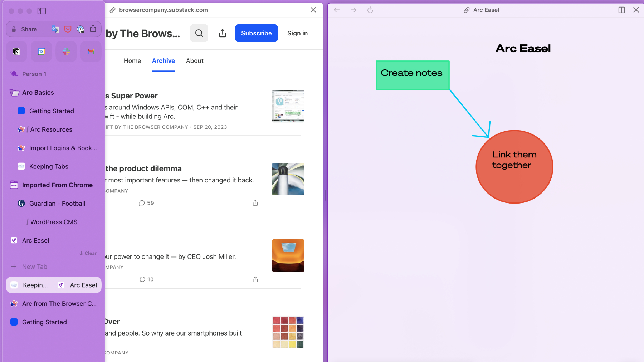Open the watercolor swatches thumbnail
Screen dimensions: 644x362
click(288, 332)
